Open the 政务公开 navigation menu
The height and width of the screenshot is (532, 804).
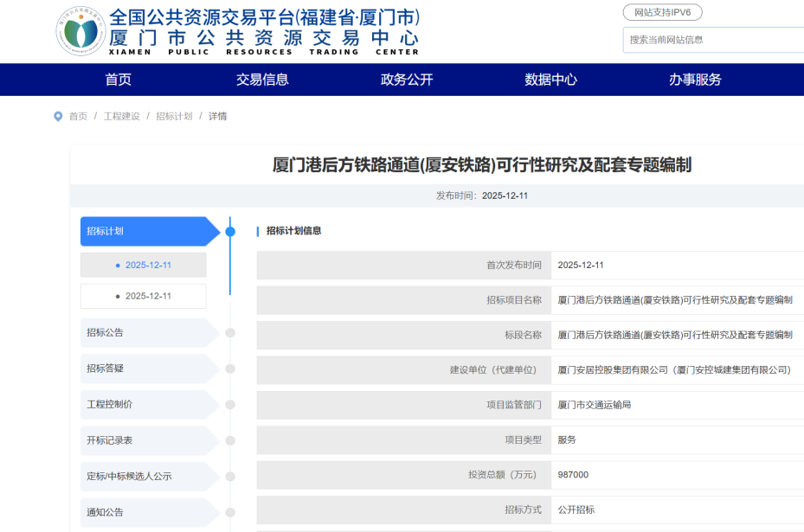tap(407, 80)
